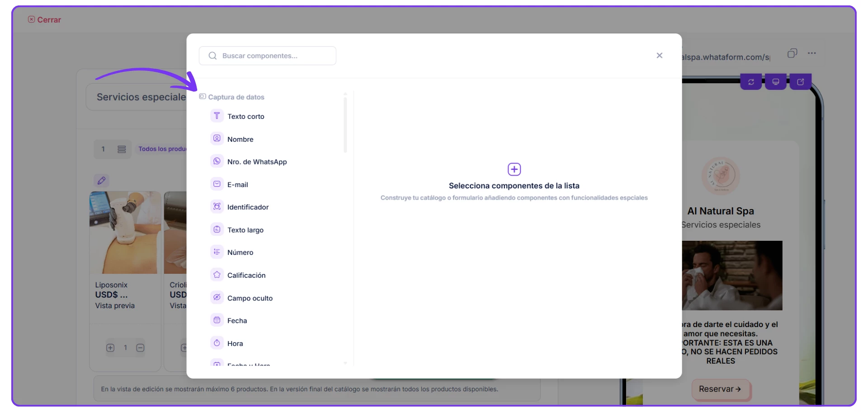Click the Buscar componentes search field
This screenshot has width=868, height=412.
pos(268,56)
